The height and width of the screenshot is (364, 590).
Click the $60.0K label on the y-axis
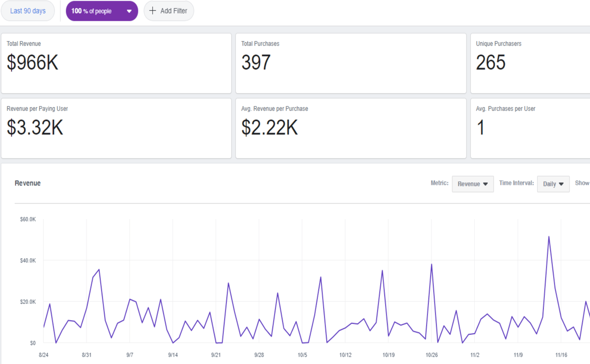click(x=28, y=219)
